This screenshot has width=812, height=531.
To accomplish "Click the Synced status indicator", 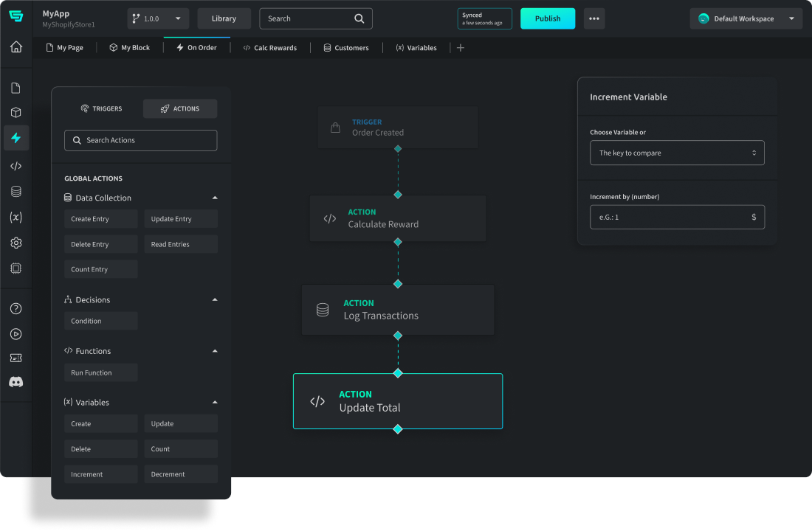I will coord(485,18).
